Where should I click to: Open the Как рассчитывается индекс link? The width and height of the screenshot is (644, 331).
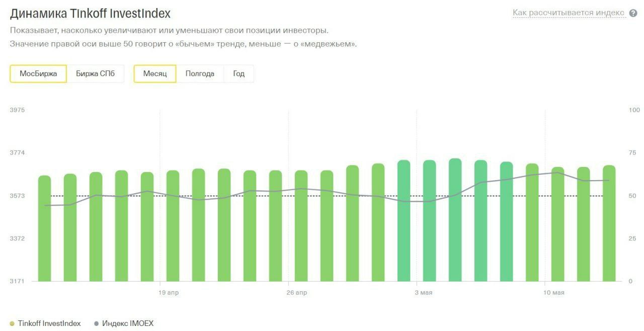(x=568, y=13)
